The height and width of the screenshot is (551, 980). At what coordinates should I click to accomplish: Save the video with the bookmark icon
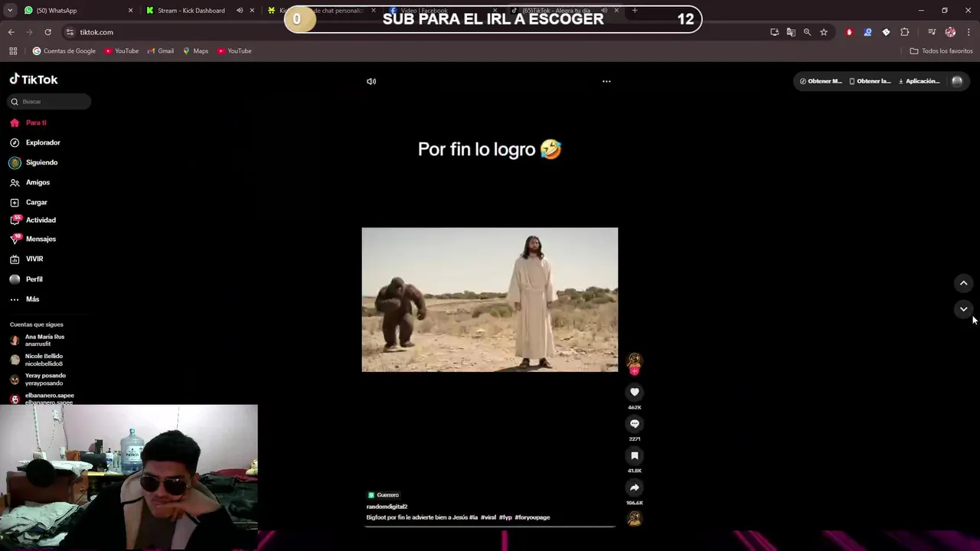click(634, 456)
